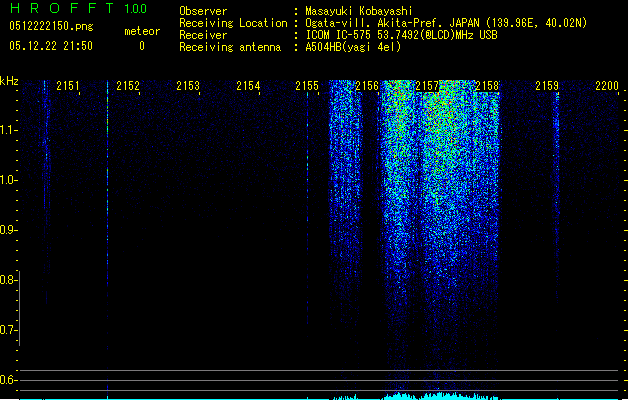
Task: Click the Receiving Location label
Action: click(x=233, y=23)
